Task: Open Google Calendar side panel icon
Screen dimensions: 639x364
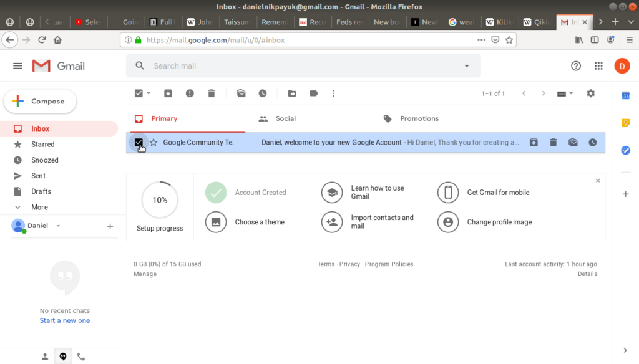Action: [x=625, y=96]
